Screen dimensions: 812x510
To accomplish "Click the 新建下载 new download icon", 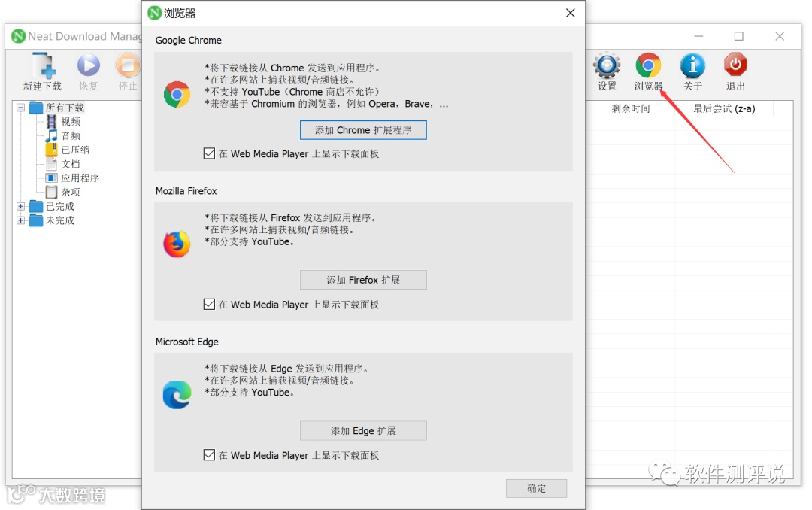I will (x=42, y=65).
